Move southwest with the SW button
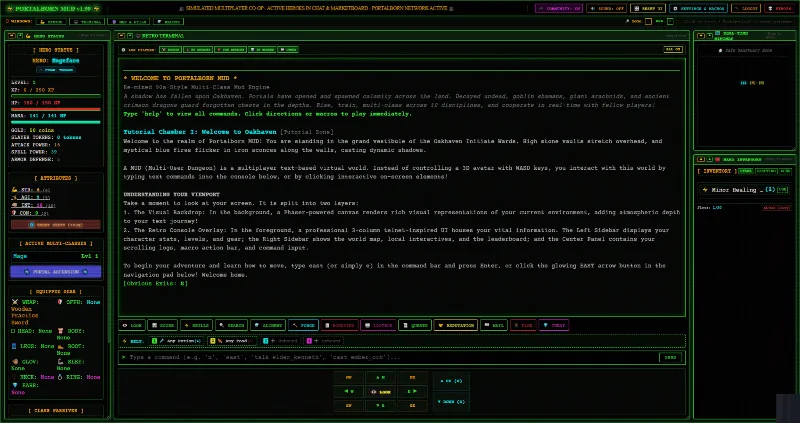Screen dimensions: 800x423 pos(348,406)
